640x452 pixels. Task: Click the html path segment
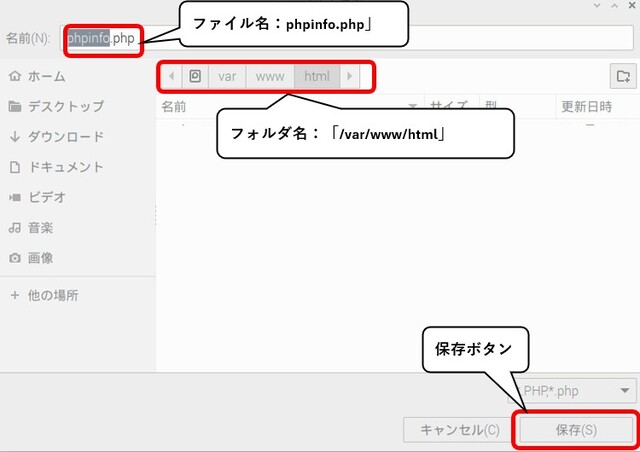pyautogui.click(x=317, y=76)
